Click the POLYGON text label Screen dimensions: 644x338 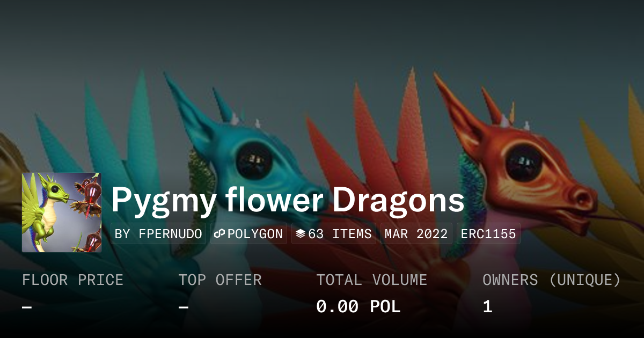click(x=255, y=234)
